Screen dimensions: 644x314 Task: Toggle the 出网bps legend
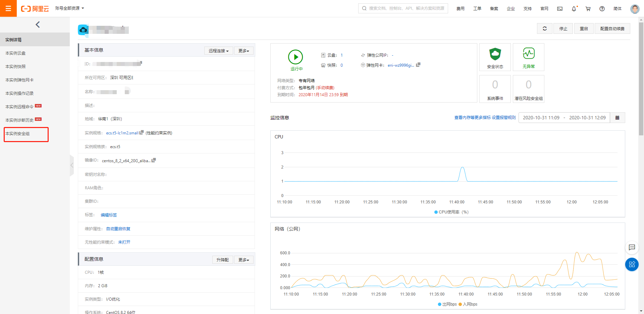pyautogui.click(x=447, y=304)
